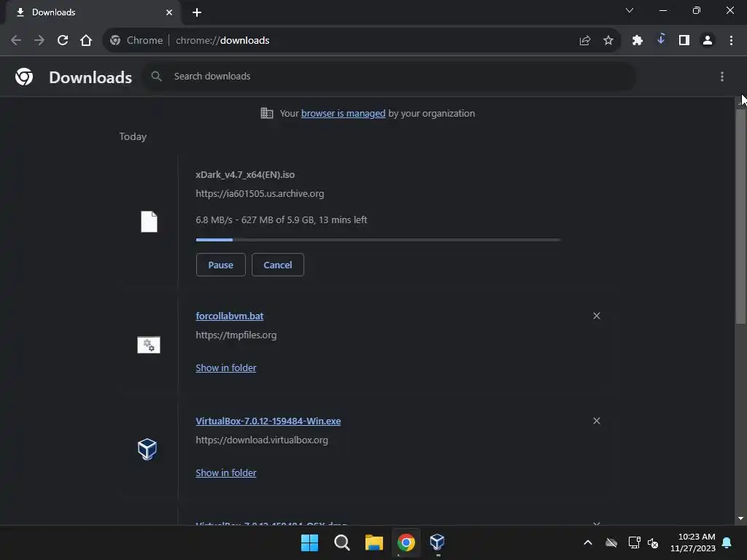Open the notifications bell icon
The image size is (747, 560).
coord(727,542)
